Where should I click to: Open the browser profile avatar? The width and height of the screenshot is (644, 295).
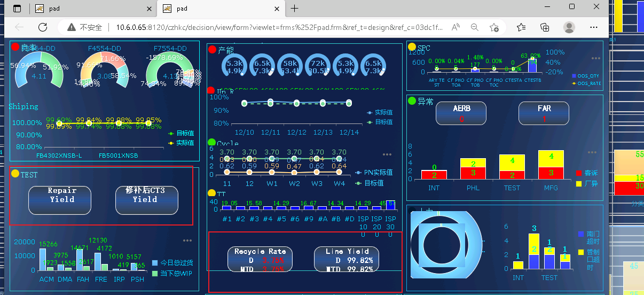[x=569, y=27]
